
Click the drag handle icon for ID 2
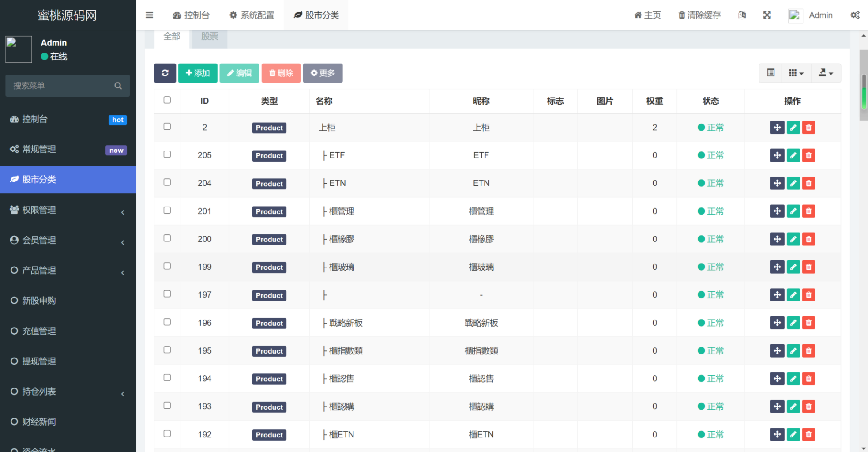777,128
